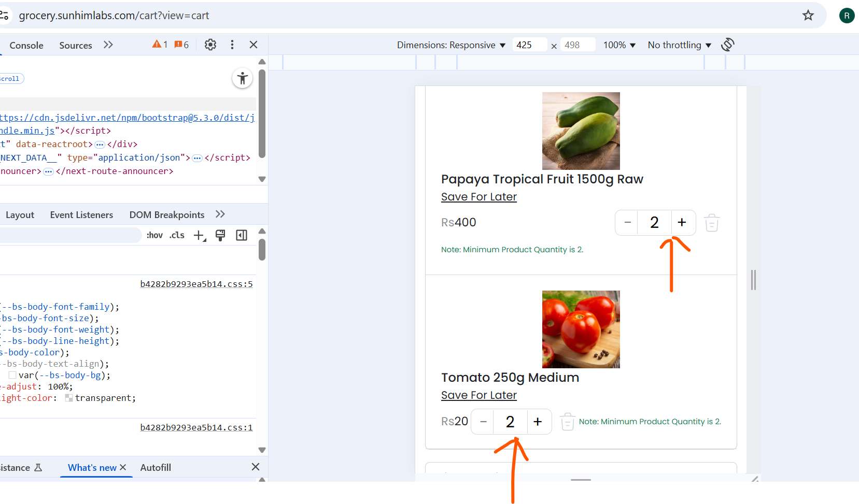The width and height of the screenshot is (859, 504).
Task: Edit the viewport height field 498
Action: pos(578,45)
